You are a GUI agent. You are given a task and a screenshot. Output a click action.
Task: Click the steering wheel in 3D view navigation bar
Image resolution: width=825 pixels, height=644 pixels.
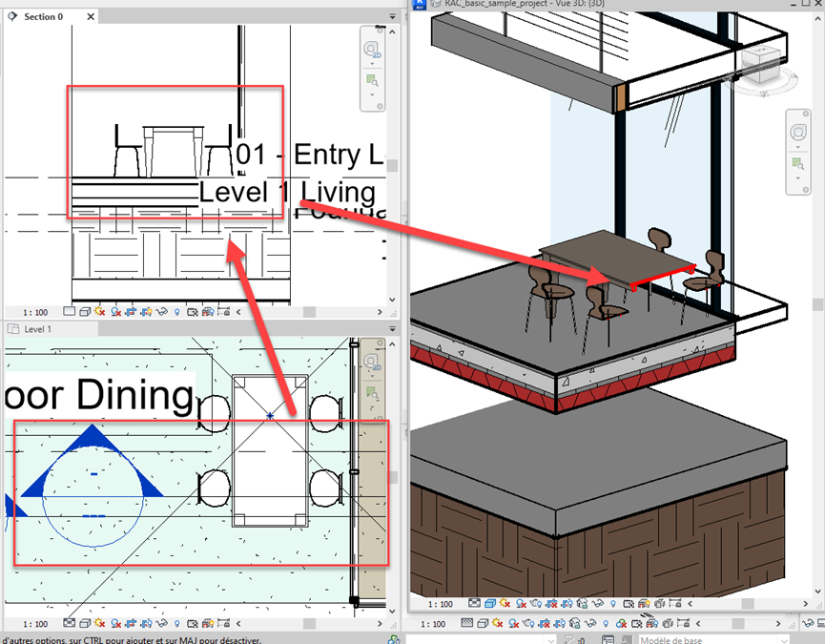[800, 133]
